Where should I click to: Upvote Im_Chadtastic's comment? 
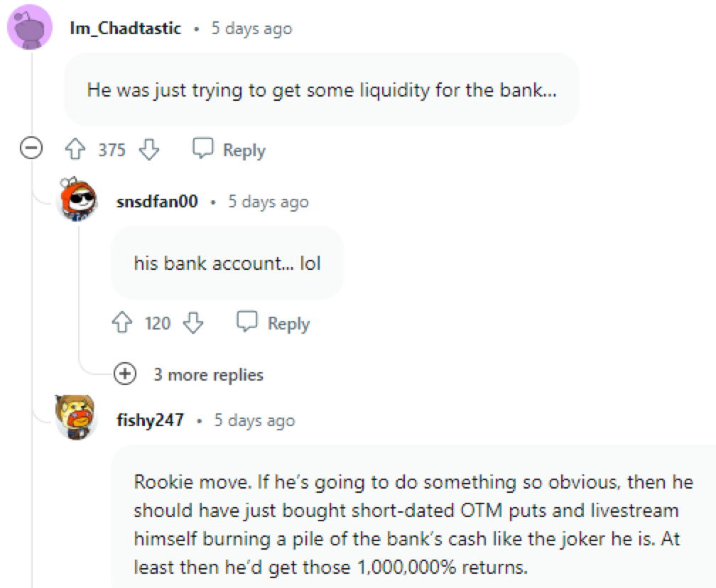coord(75,149)
